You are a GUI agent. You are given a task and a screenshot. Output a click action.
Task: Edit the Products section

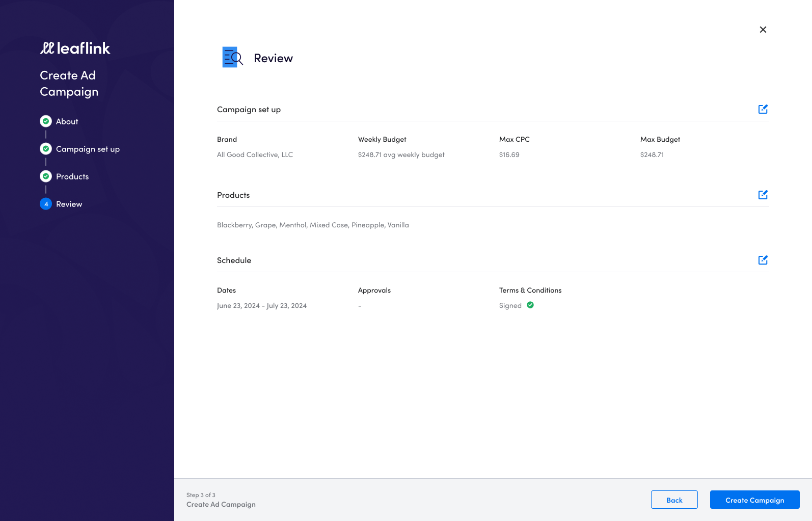point(763,195)
